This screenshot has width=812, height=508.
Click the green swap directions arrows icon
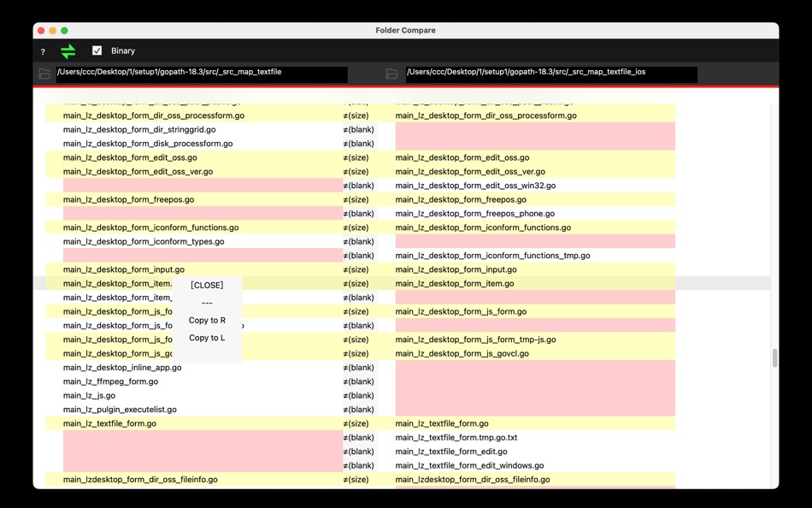pyautogui.click(x=68, y=50)
